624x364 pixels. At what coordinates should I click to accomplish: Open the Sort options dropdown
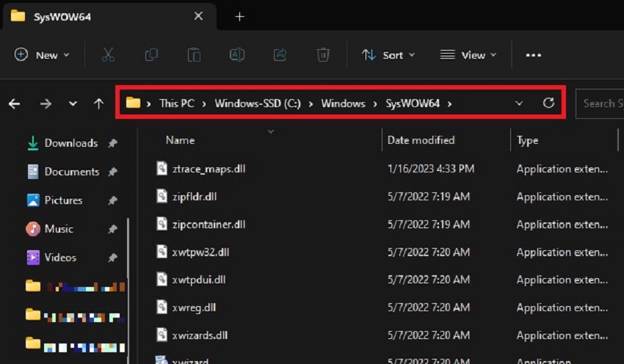point(388,55)
